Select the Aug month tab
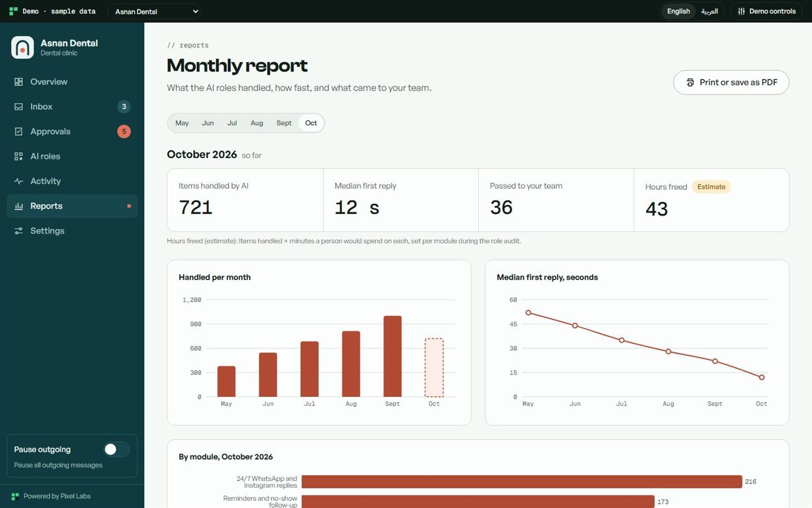 pos(257,123)
